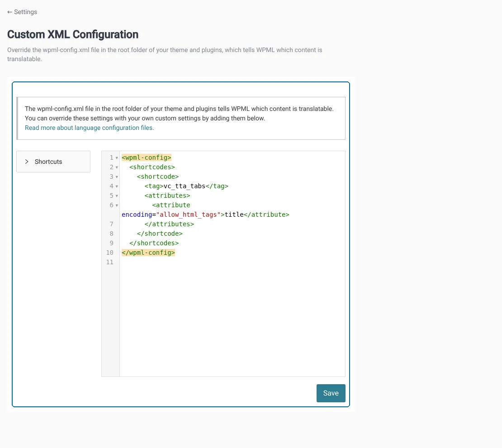Screen dimensions: 502x448
Task: Click the vc_tta_tabs tag value
Action: (185, 186)
